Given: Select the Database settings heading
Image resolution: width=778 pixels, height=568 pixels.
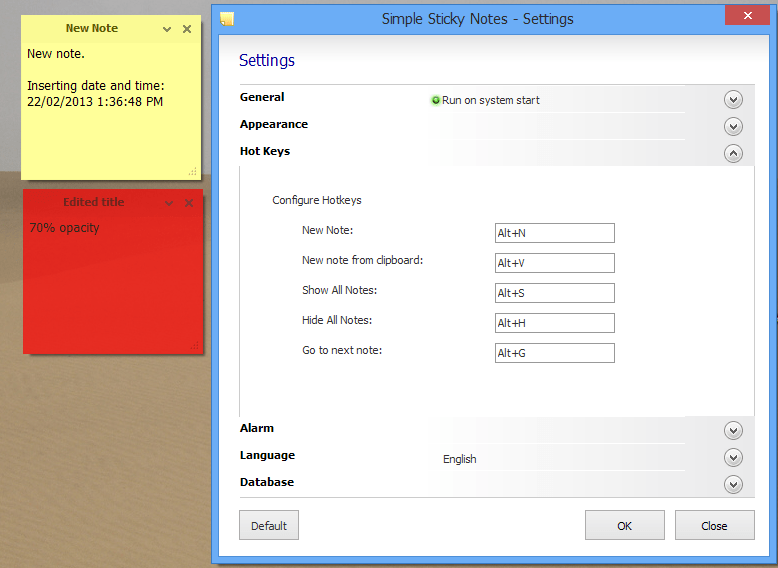Looking at the screenshot, I should point(267,482).
